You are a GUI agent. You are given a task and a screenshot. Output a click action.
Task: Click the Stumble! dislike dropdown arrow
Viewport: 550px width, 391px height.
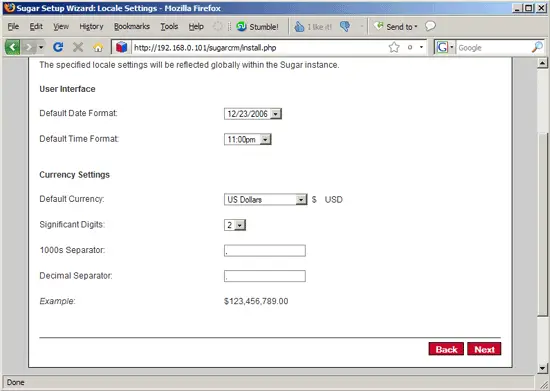[x=361, y=26]
